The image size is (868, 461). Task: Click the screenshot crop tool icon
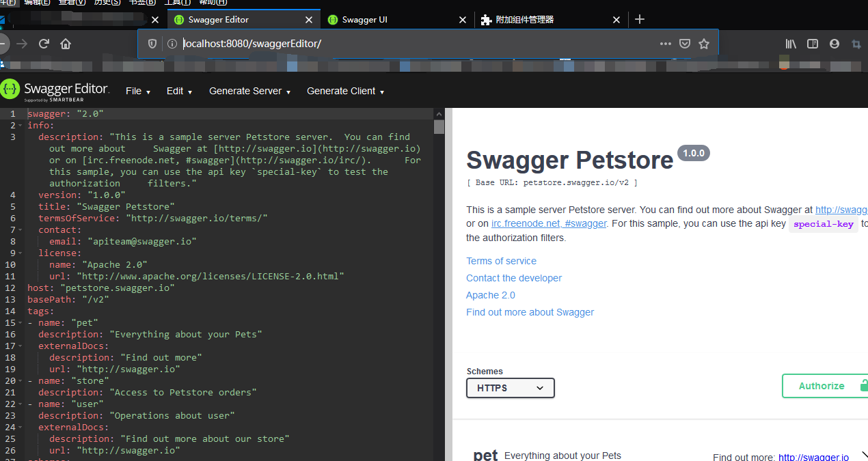(856, 43)
